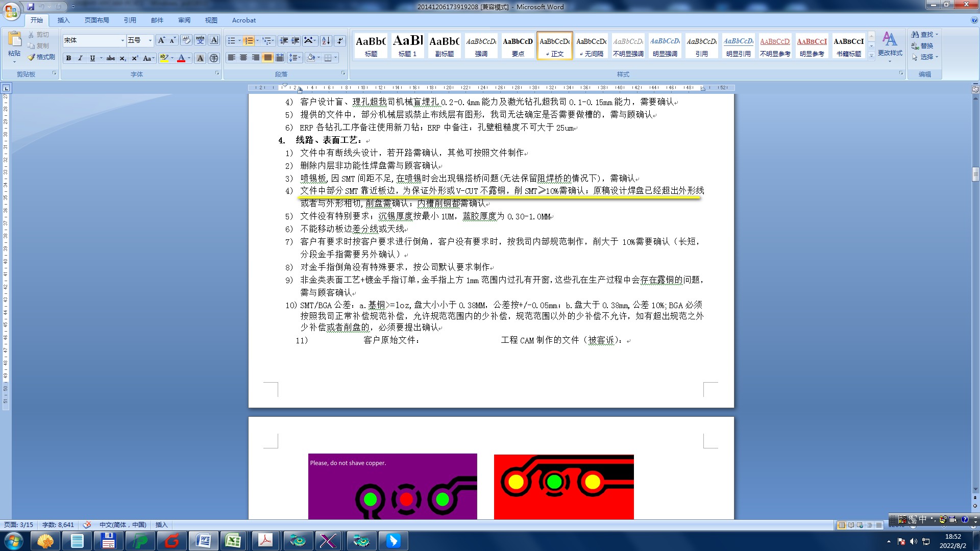Toggle center text alignment
This screenshot has height=551, width=980.
pos(243,58)
